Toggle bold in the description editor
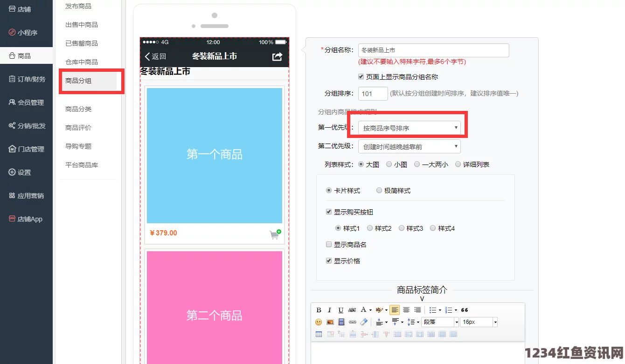Screen dimensions: 625x364 pos(319,310)
